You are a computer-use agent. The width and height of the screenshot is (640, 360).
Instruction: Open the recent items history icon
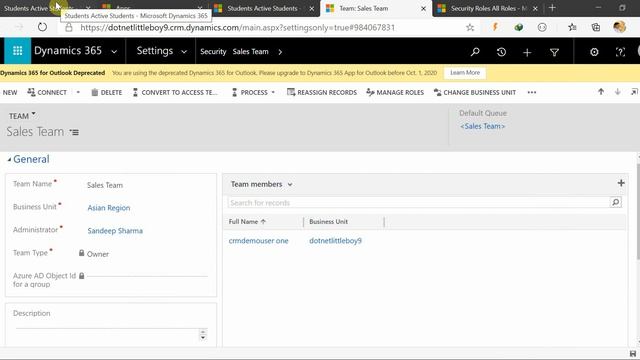coord(501,52)
